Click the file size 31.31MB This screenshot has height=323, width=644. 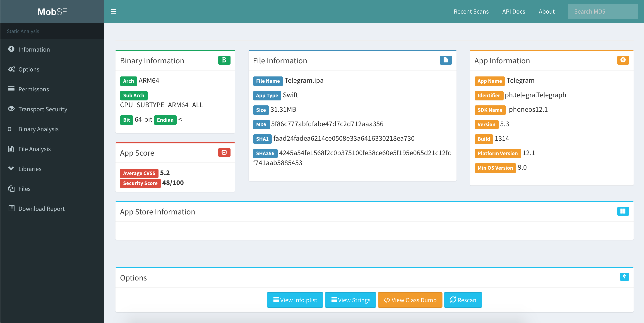(x=283, y=109)
